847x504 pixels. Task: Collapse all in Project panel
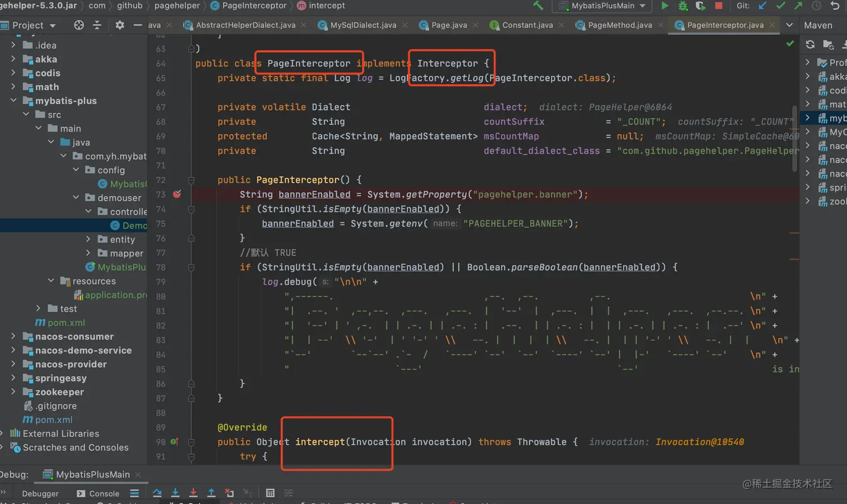tap(97, 25)
